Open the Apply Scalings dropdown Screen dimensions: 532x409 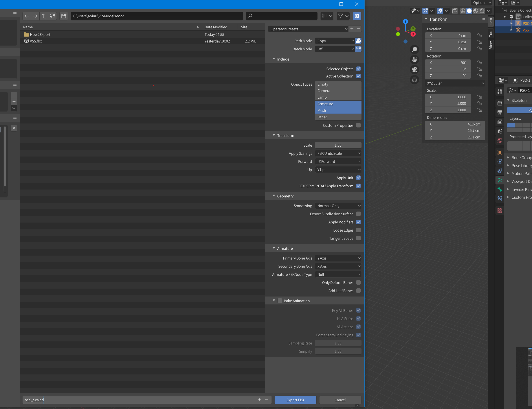pos(338,153)
